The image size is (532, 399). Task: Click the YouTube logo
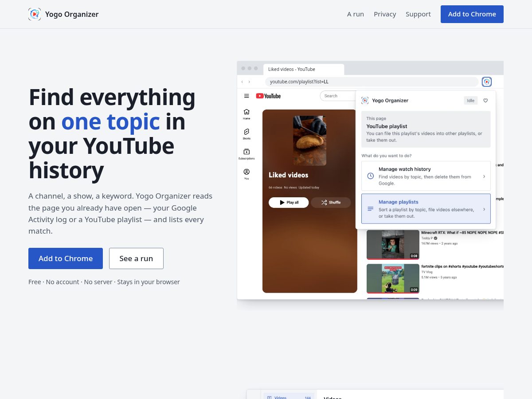[x=268, y=96]
